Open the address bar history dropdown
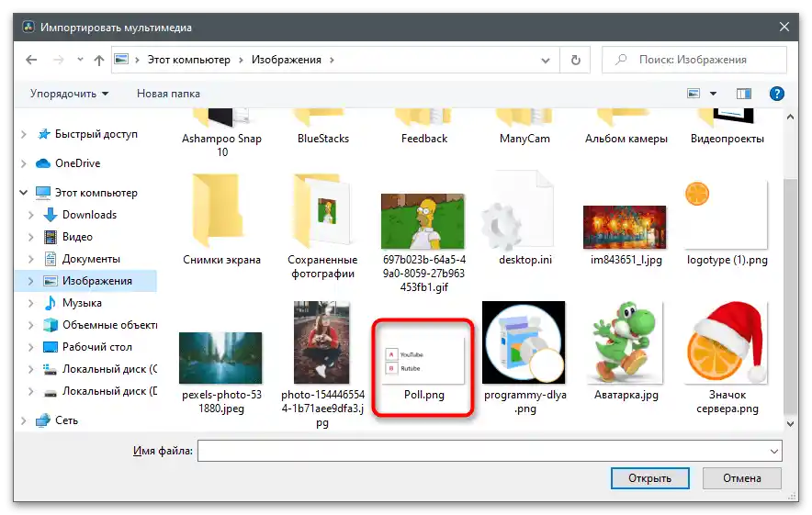Image resolution: width=812 pixels, height=515 pixels. coord(546,61)
